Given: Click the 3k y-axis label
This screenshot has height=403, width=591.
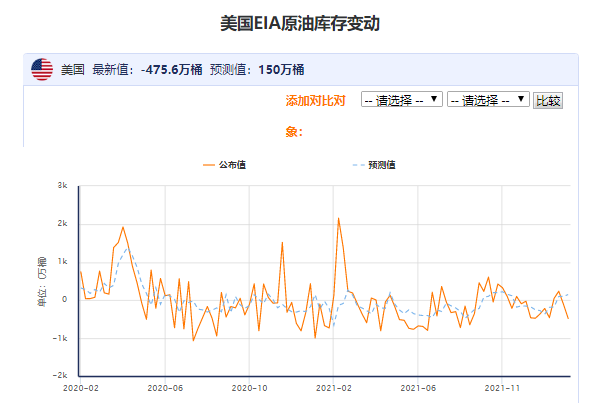Looking at the screenshot, I should coord(63,185).
